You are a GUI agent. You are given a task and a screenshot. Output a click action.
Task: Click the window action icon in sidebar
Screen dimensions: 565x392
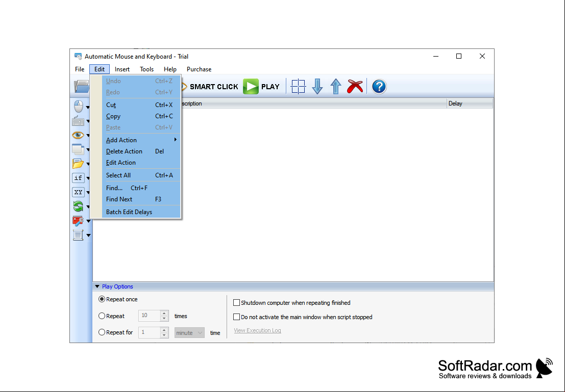(78, 149)
